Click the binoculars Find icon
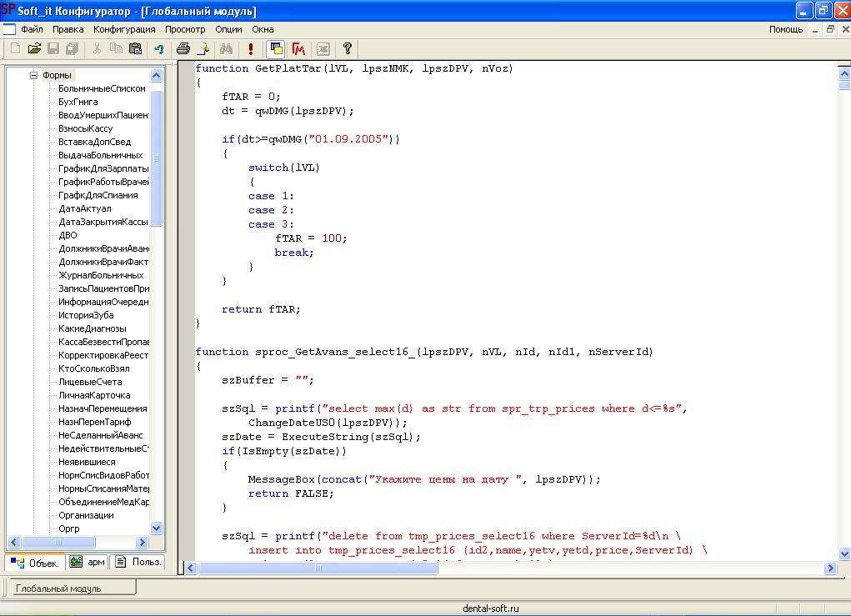This screenshot has height=616, width=851. 226,49
